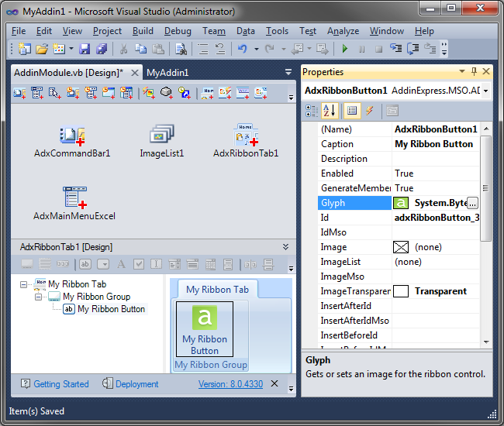
Task: Click first icon in add-in designer toolbar
Action: coord(19,93)
